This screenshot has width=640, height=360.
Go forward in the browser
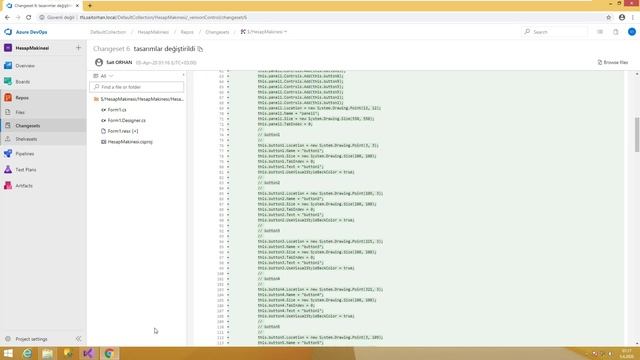pos(18,18)
